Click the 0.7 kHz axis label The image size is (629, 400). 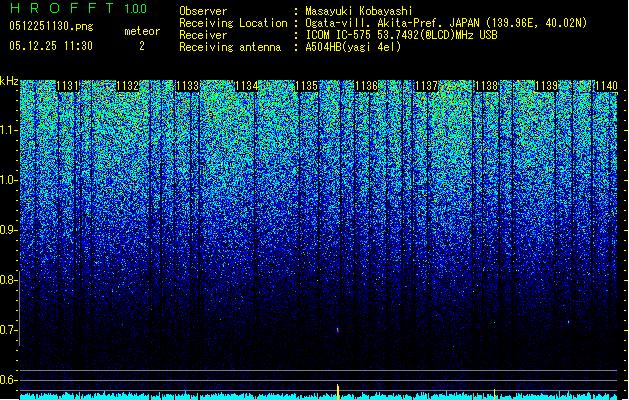7,330
